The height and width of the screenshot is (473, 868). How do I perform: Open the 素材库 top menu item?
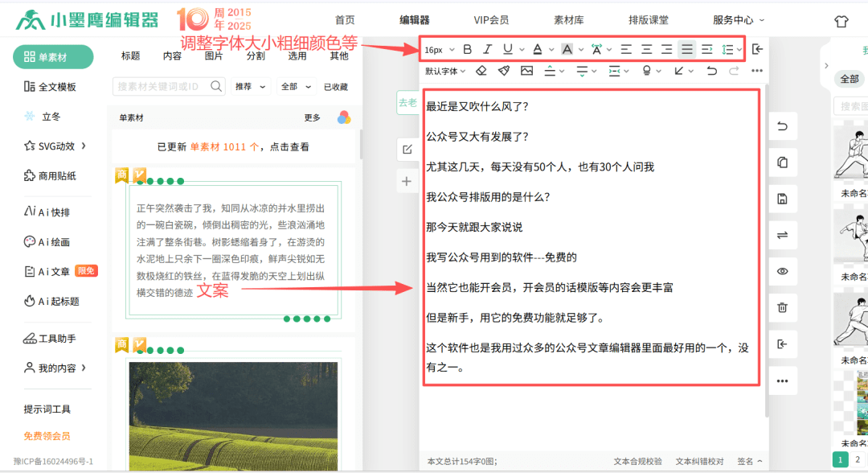(569, 20)
